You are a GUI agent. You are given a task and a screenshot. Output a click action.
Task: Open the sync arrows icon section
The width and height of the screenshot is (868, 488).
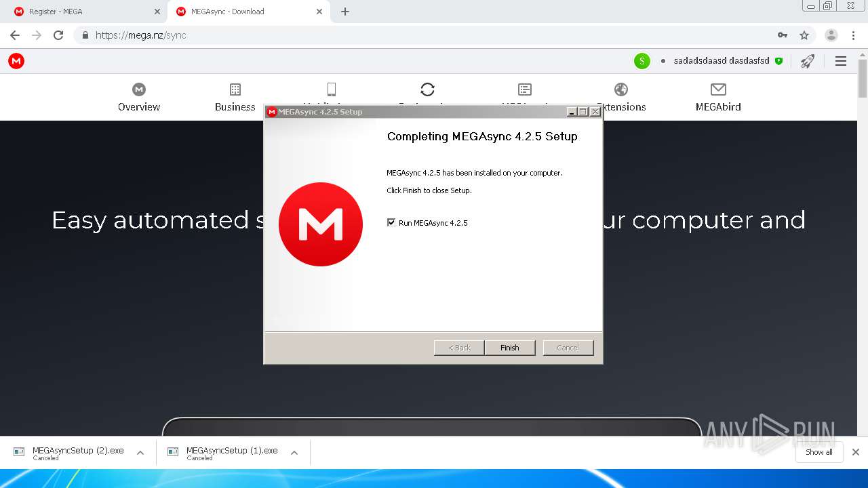coord(427,89)
